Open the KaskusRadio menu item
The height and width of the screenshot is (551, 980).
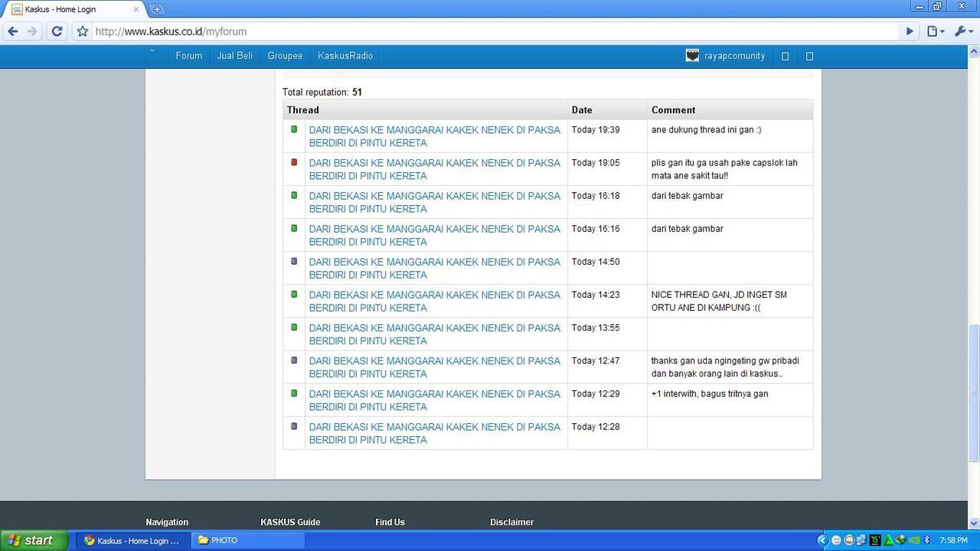click(x=345, y=56)
